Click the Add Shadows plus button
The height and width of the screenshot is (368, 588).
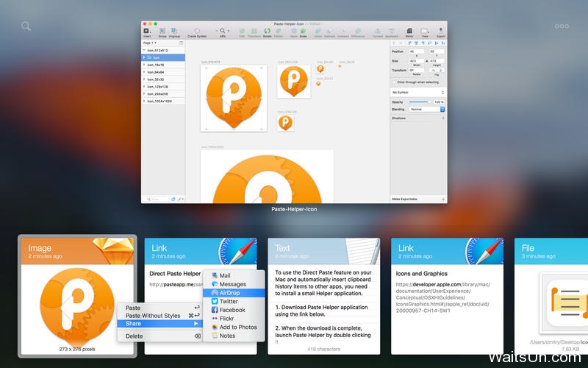(x=443, y=118)
